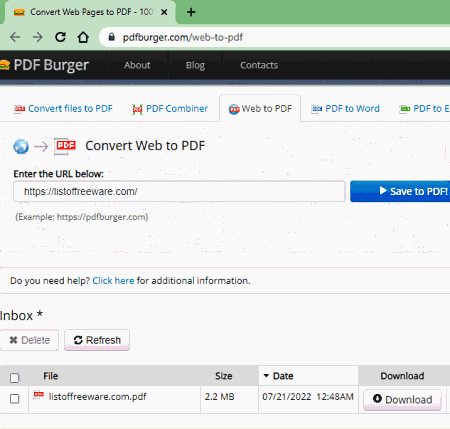Viewport: 450px width, 429px height.
Task: Open a new browser tab
Action: point(191,12)
